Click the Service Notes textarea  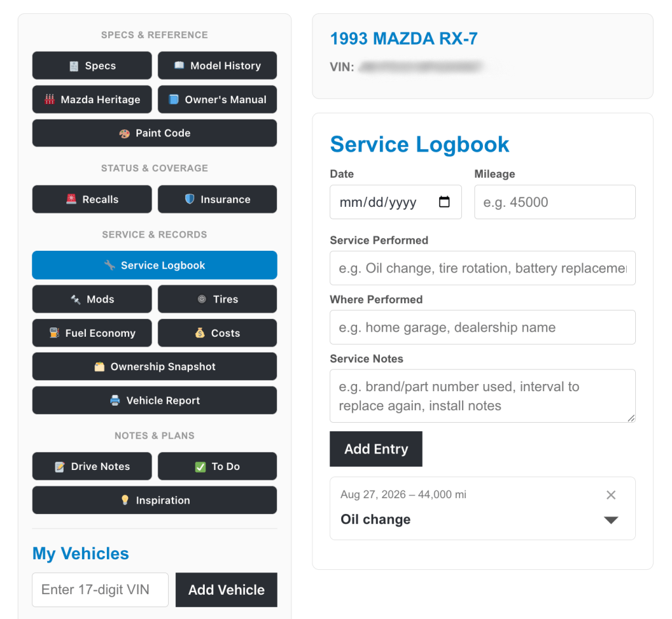click(x=482, y=396)
